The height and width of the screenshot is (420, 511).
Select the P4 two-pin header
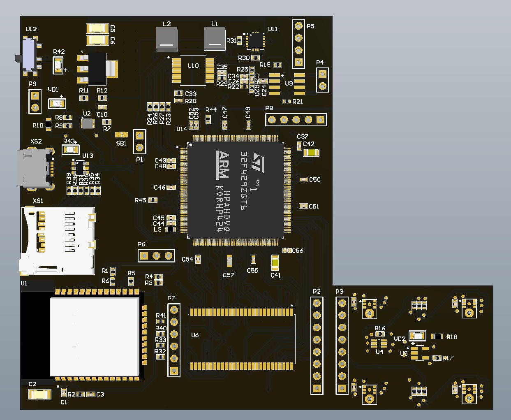[x=323, y=80]
